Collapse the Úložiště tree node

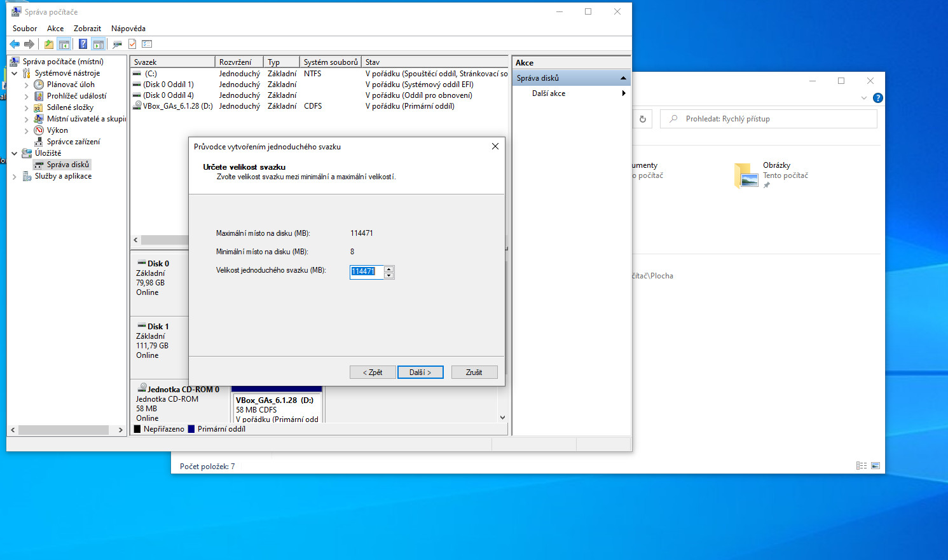click(x=15, y=153)
